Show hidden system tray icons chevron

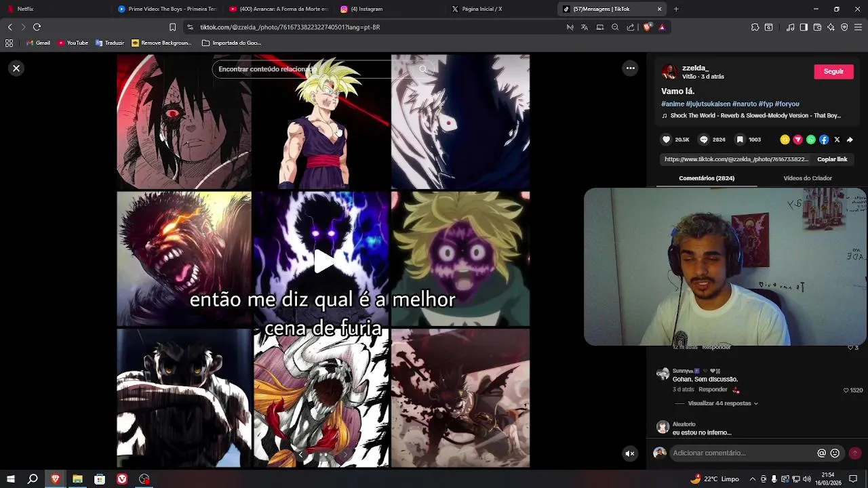[x=752, y=479]
